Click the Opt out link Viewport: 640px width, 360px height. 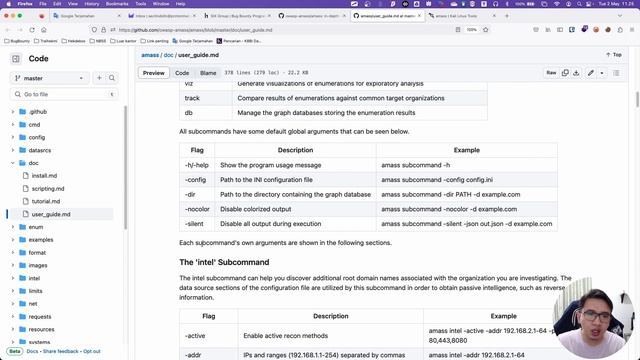[92, 351]
